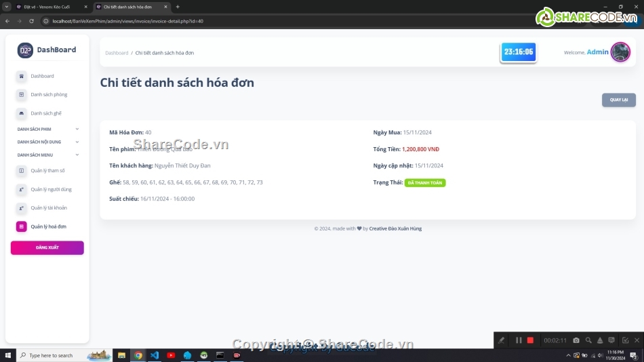Click showtime 16/11/2024 - 16:00:00
This screenshot has width=644, height=362.
coord(167,199)
